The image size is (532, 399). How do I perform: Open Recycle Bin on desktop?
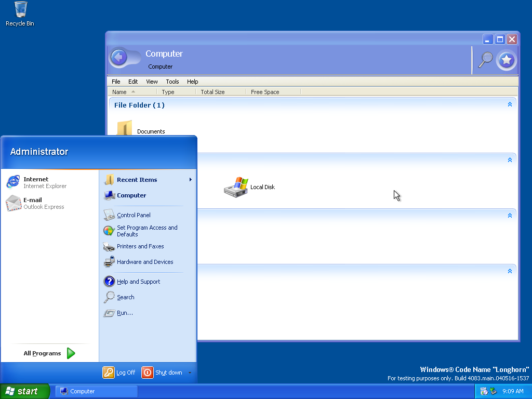[20, 14]
